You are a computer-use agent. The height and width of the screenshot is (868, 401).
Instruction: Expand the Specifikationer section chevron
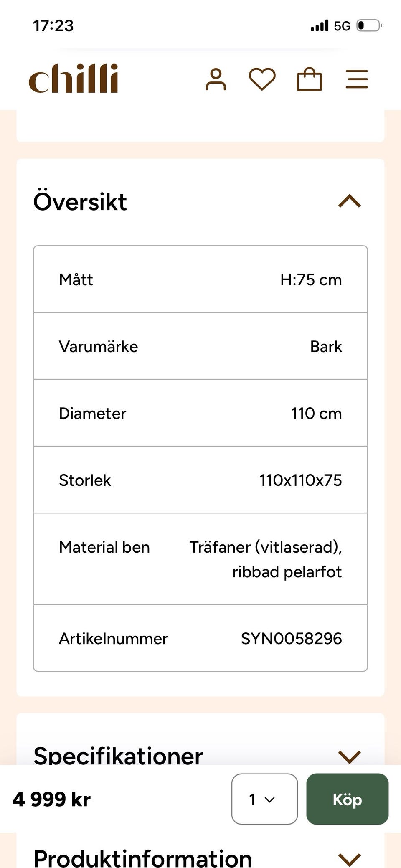tap(349, 756)
